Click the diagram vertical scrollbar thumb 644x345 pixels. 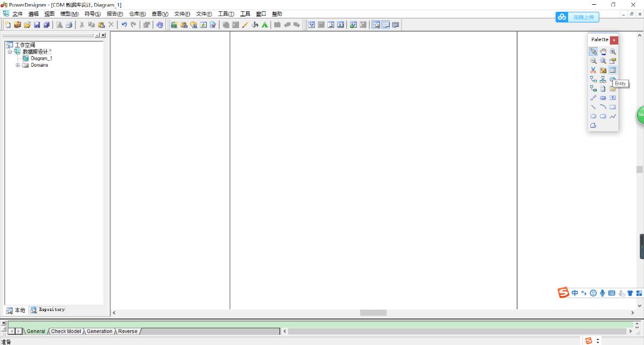[x=639, y=170]
